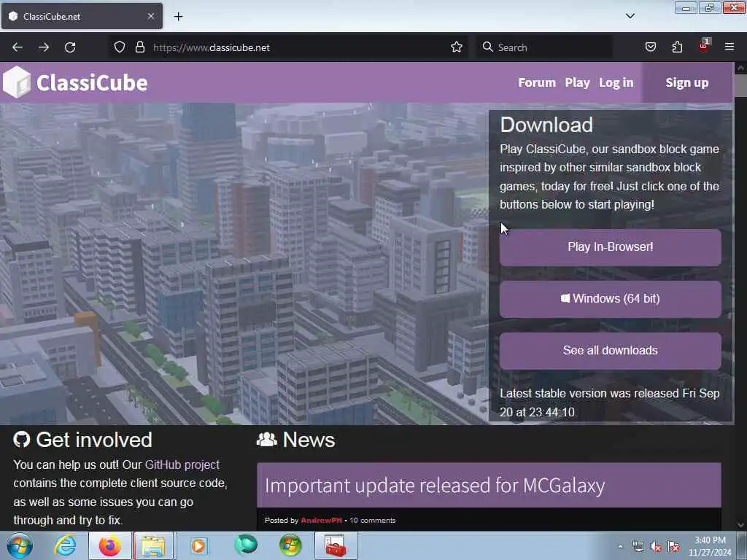This screenshot has height=560, width=747.
Task: Click the red uBlock extension icon
Action: pyautogui.click(x=704, y=46)
